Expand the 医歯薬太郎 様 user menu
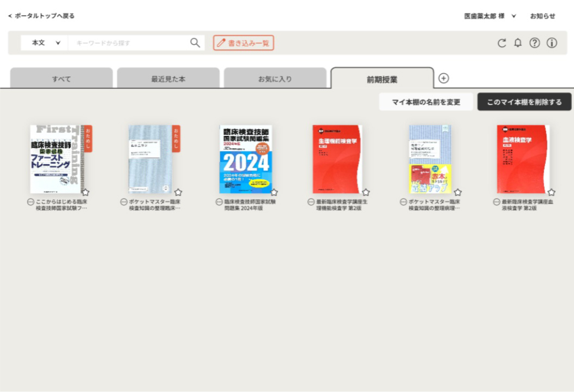The height and width of the screenshot is (392, 574). (490, 16)
